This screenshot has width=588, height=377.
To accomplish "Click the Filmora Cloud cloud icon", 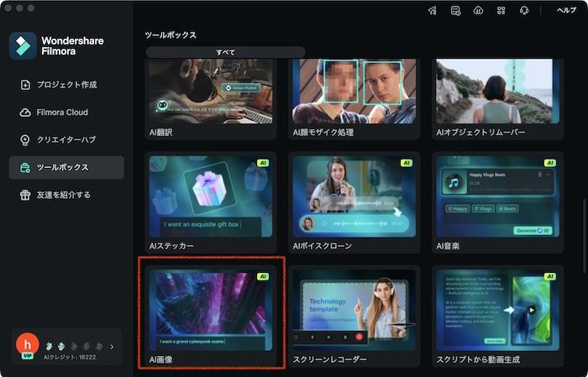I will click(x=25, y=113).
